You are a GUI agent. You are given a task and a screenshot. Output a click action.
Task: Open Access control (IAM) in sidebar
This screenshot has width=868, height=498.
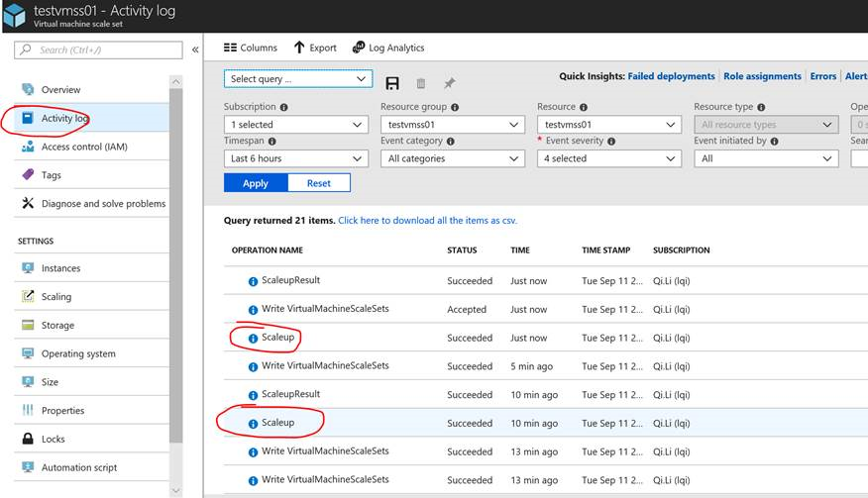[84, 147]
